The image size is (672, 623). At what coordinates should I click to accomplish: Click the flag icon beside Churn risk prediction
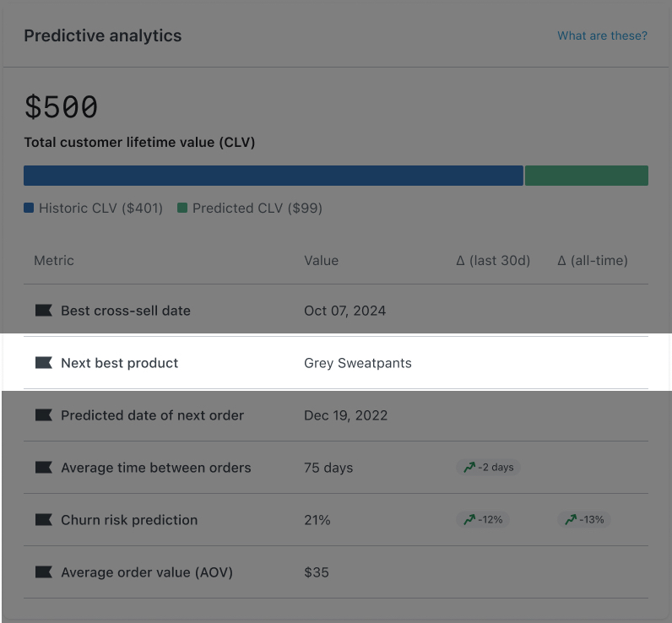(43, 520)
